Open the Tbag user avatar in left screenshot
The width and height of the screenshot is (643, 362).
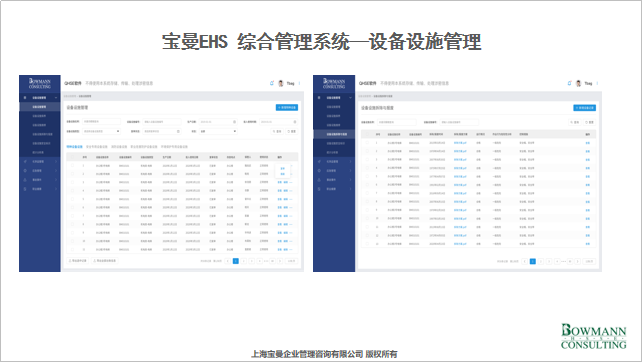click(281, 83)
